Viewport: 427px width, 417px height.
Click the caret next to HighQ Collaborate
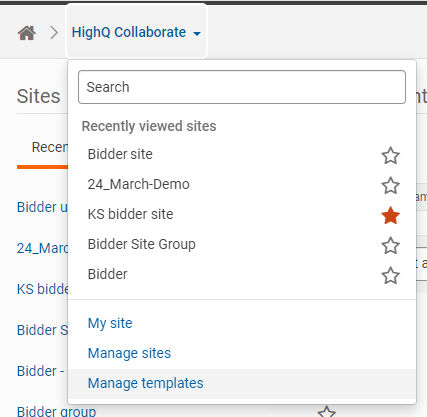point(197,34)
